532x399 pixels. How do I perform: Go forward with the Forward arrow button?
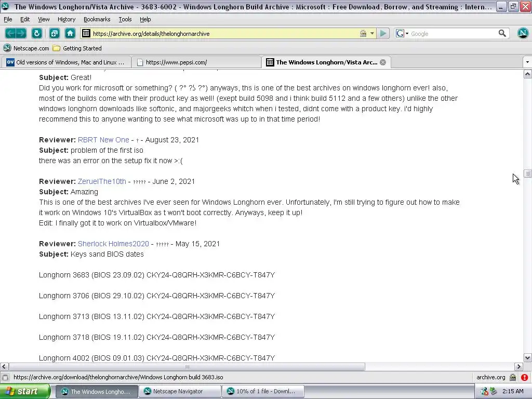[21, 33]
